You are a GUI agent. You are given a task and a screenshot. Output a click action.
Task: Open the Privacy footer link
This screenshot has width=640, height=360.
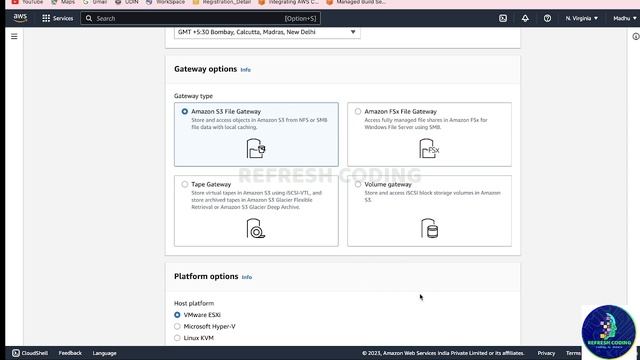[x=546, y=353]
